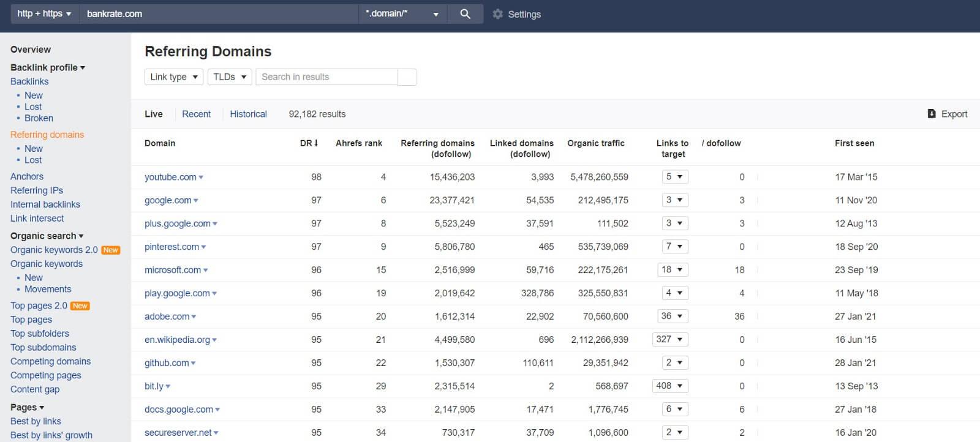This screenshot has height=442, width=980.
Task: Open Top pages 2.0 report
Action: tap(39, 305)
